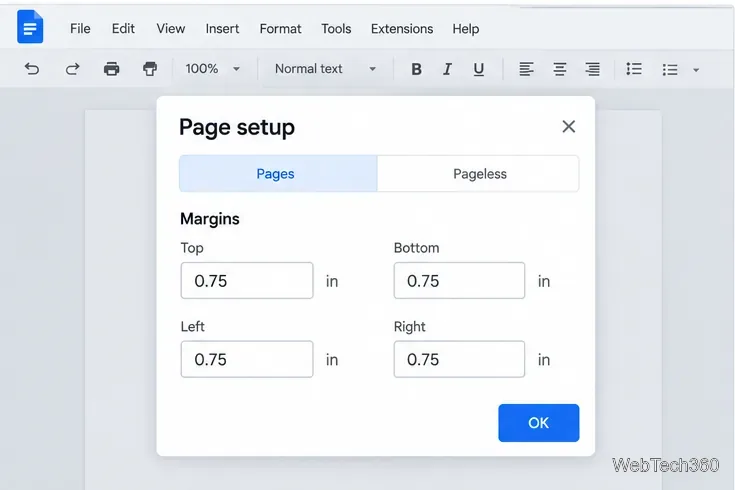Insert a bulleted list

[x=670, y=70]
